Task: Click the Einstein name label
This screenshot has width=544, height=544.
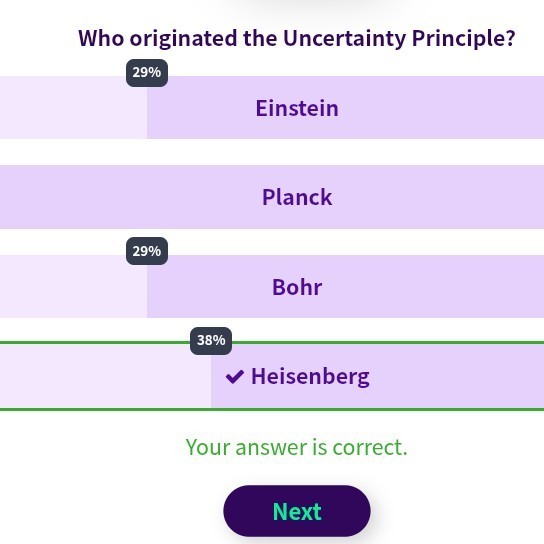Action: 297,108
